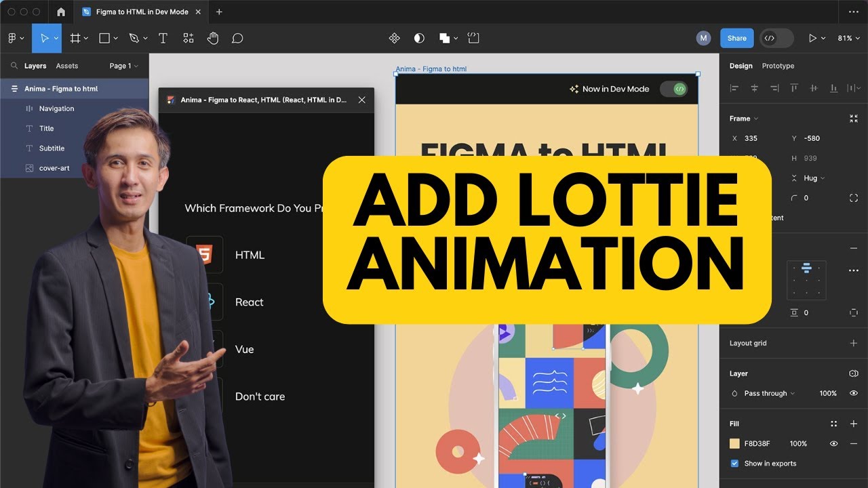Viewport: 868px width, 488px height.
Task: Select the Frame tool
Action: click(x=75, y=39)
